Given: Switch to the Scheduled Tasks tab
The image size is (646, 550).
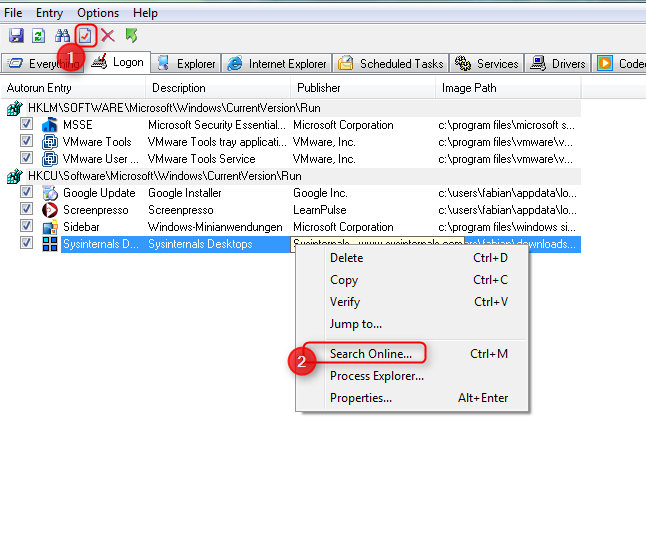Looking at the screenshot, I should point(391,63).
